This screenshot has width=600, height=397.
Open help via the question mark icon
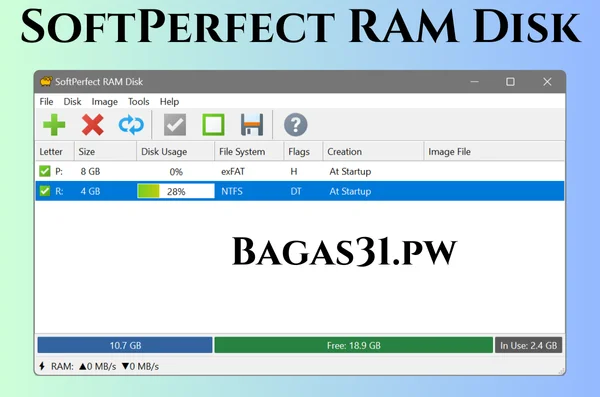(295, 125)
